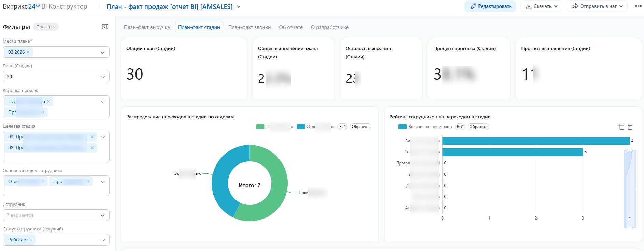The image size is (644, 251).
Task: Click the area zoom icon on rating chart
Action: (x=621, y=127)
